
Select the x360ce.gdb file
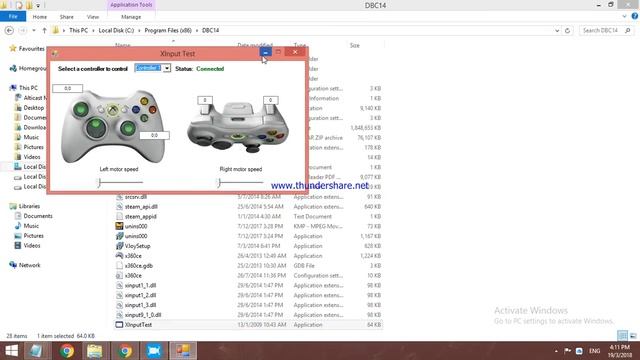coord(138,266)
